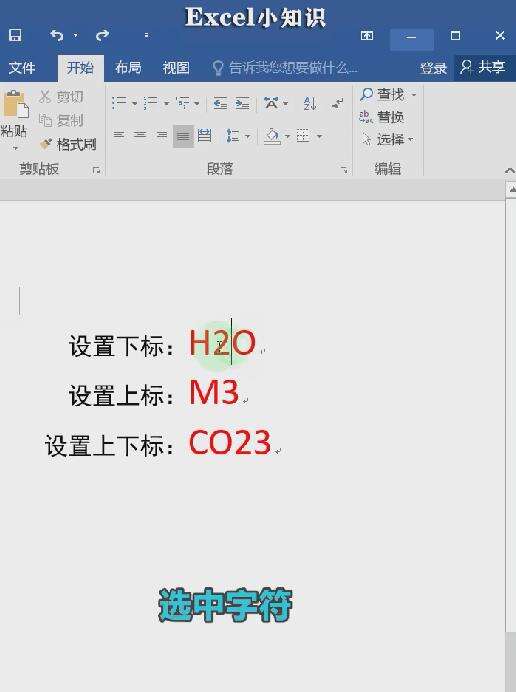Open Ribbon Display Options
Viewport: 516px width, 692px height.
[367, 35]
